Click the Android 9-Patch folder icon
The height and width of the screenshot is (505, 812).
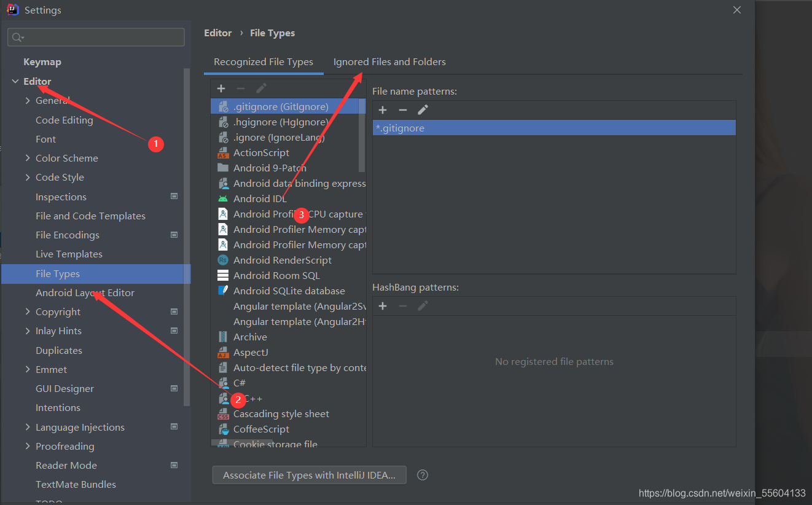pyautogui.click(x=223, y=168)
